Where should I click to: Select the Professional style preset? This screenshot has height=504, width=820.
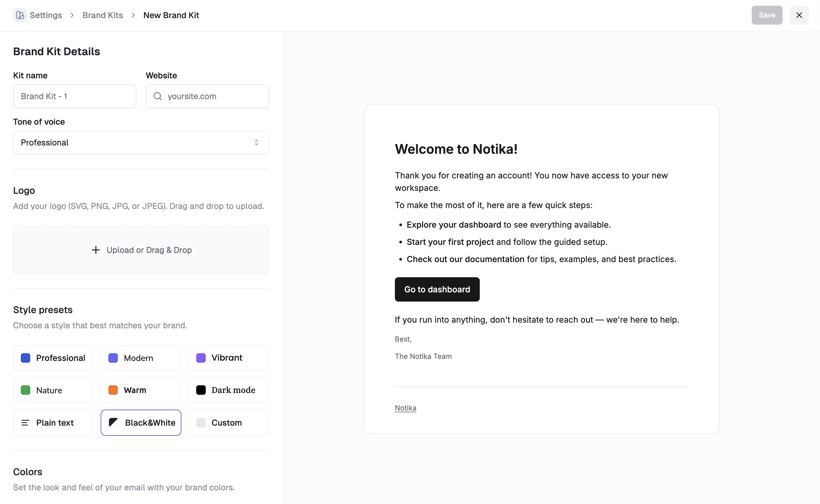(53, 358)
